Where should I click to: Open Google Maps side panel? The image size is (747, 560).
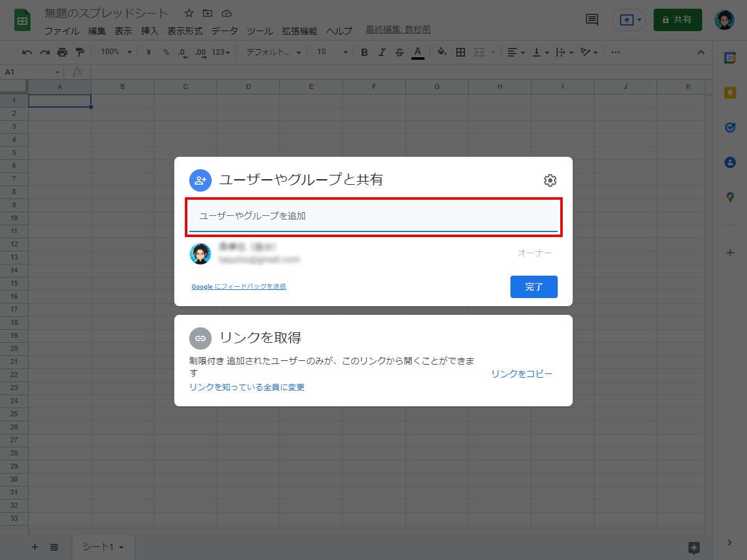(730, 197)
